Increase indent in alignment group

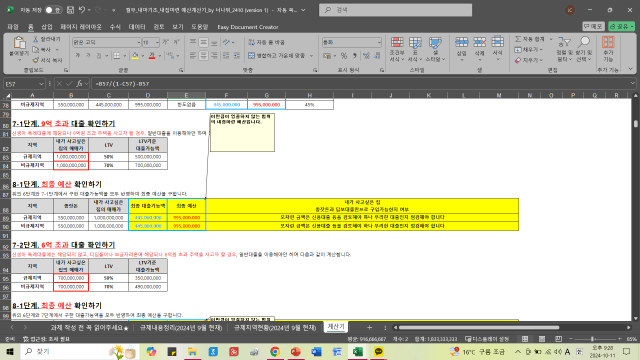236,56
